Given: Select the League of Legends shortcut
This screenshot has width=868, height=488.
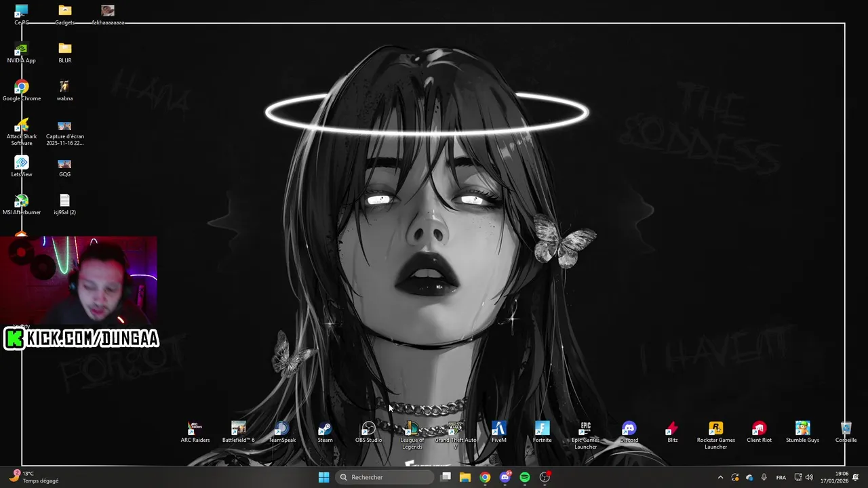Looking at the screenshot, I should (412, 436).
